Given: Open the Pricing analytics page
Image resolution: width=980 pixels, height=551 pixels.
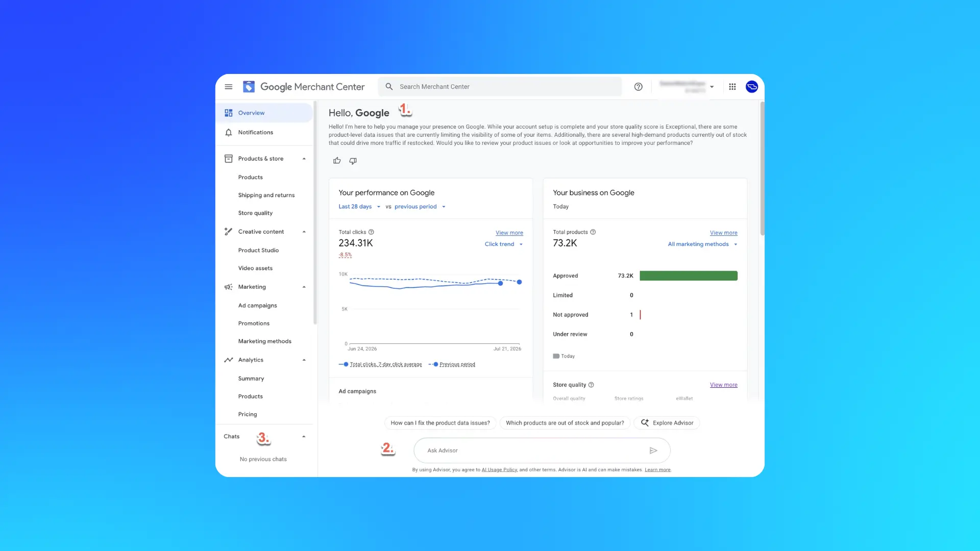Looking at the screenshot, I should click(x=248, y=414).
